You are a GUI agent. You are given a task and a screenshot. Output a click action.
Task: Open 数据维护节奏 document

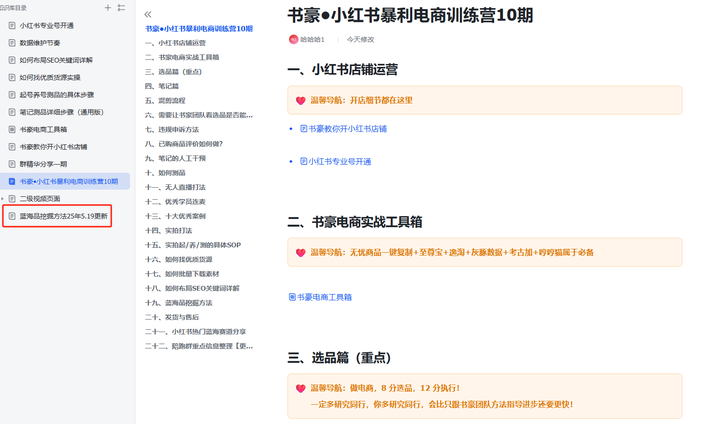click(x=39, y=43)
